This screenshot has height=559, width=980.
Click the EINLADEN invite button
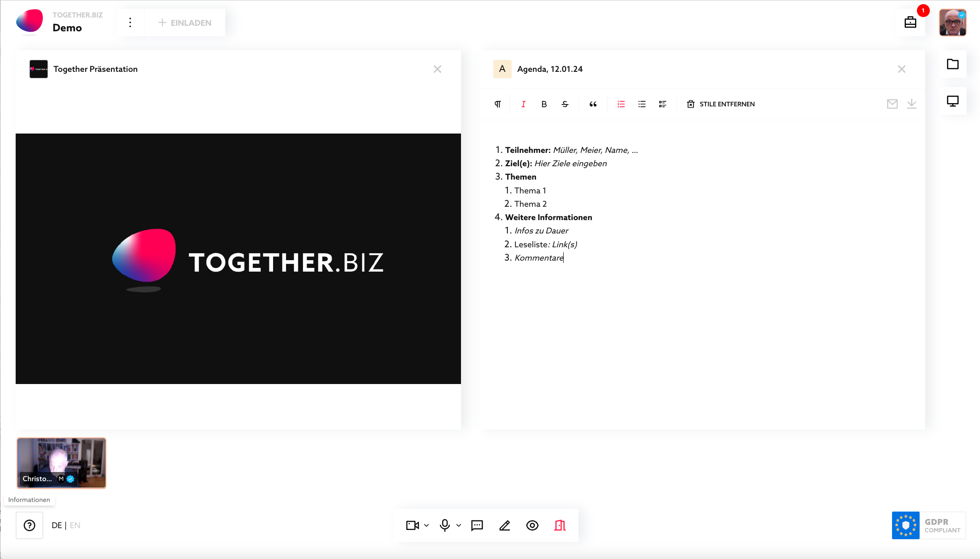click(x=185, y=22)
